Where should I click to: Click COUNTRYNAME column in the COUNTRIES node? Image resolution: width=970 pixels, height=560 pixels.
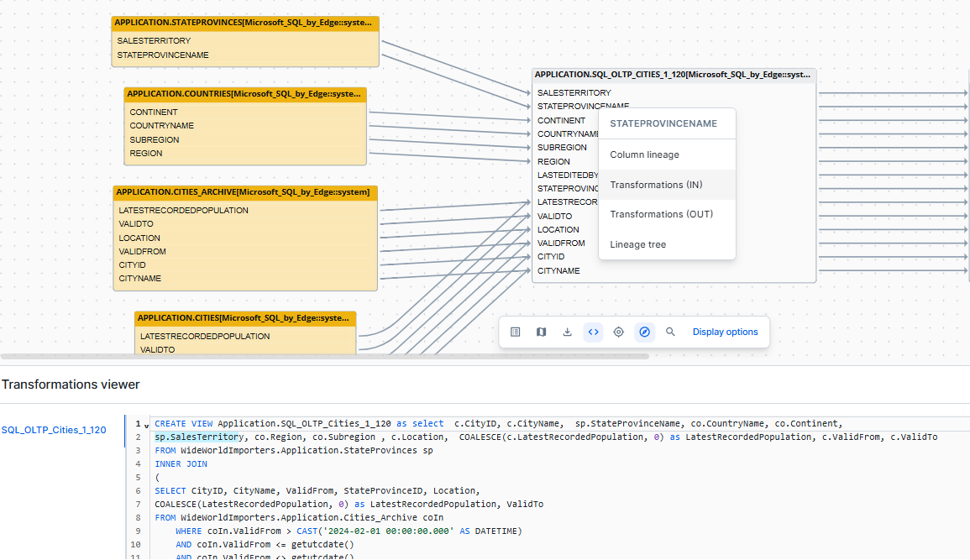point(161,126)
